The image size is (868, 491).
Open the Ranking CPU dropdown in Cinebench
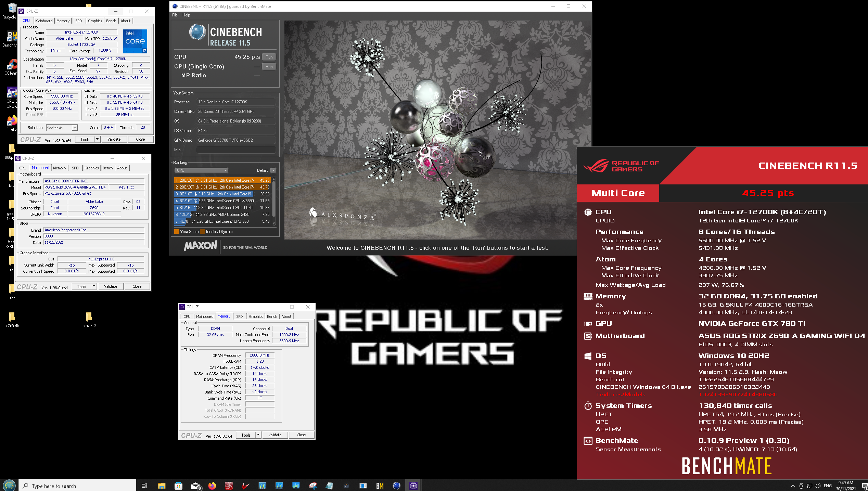(201, 170)
